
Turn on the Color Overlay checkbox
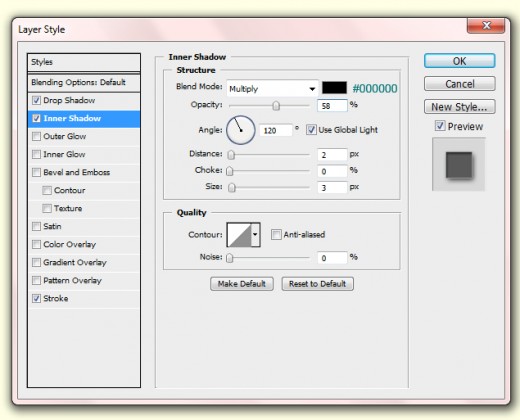36,244
